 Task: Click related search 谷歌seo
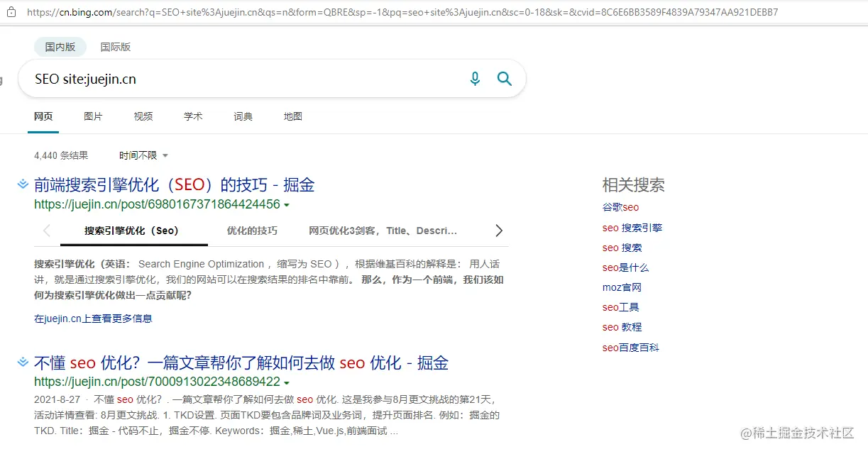[621, 207]
